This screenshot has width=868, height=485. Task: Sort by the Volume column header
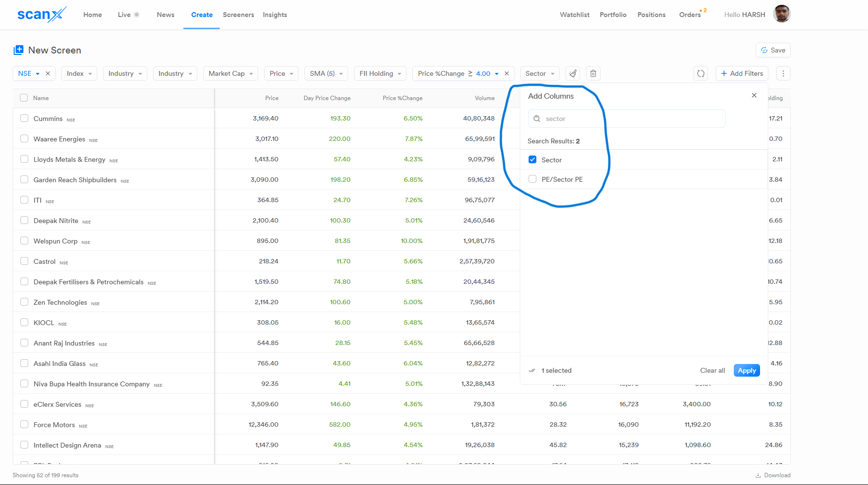pos(484,98)
